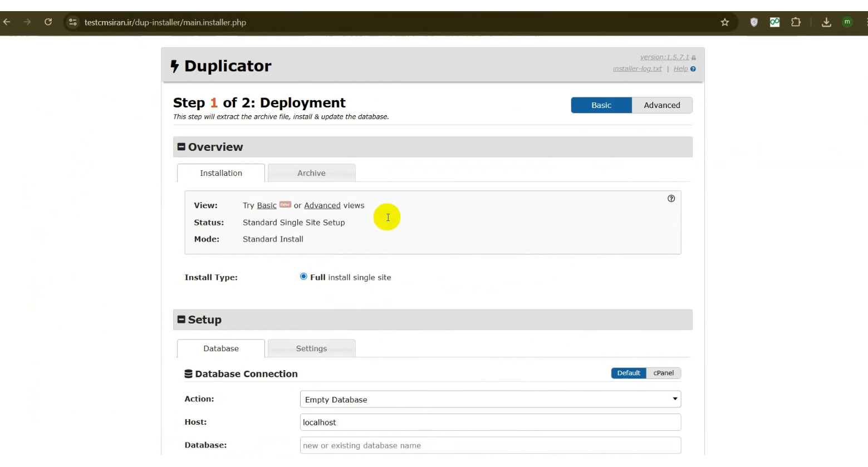Click the Advanced link in View row

[x=322, y=205]
